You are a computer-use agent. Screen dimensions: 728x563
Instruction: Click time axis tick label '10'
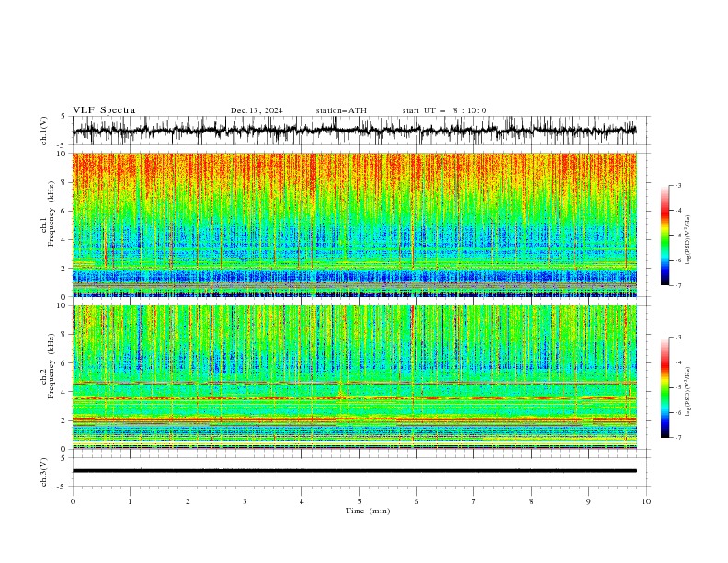(646, 501)
